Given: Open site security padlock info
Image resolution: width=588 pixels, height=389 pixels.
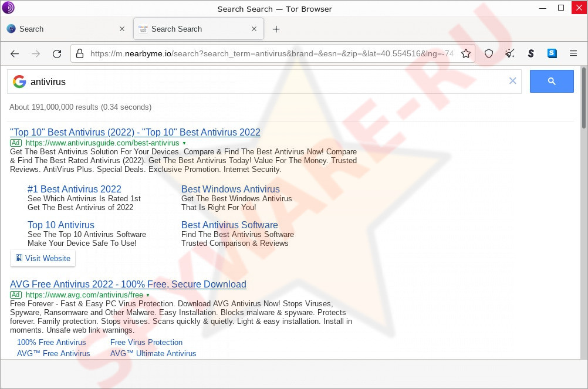Looking at the screenshot, I should [x=80, y=53].
